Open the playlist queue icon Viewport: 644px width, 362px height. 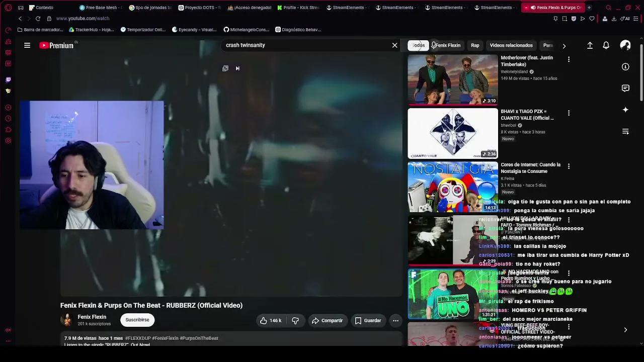[625, 131]
